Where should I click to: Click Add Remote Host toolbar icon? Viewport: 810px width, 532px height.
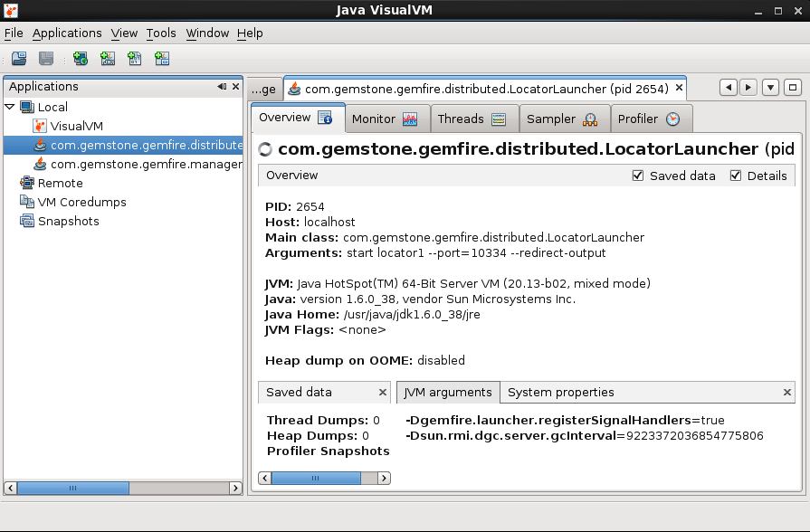coord(81,59)
